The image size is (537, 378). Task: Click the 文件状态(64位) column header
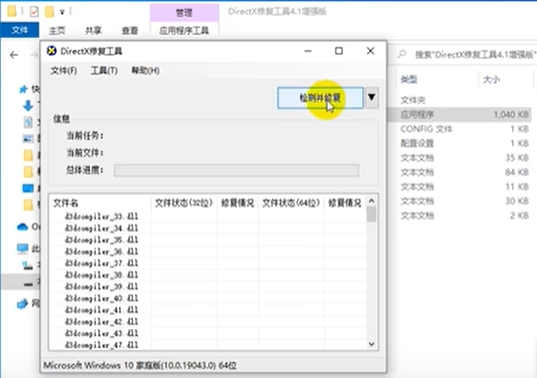click(x=291, y=203)
